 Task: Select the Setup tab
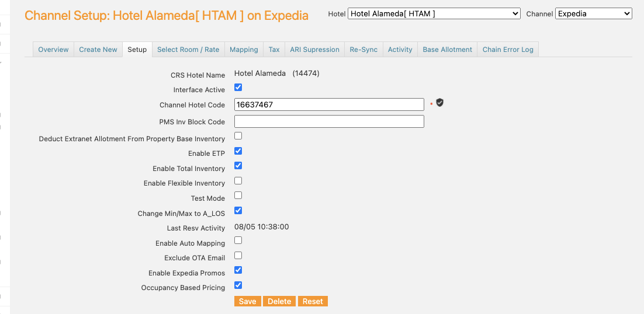pyautogui.click(x=137, y=49)
